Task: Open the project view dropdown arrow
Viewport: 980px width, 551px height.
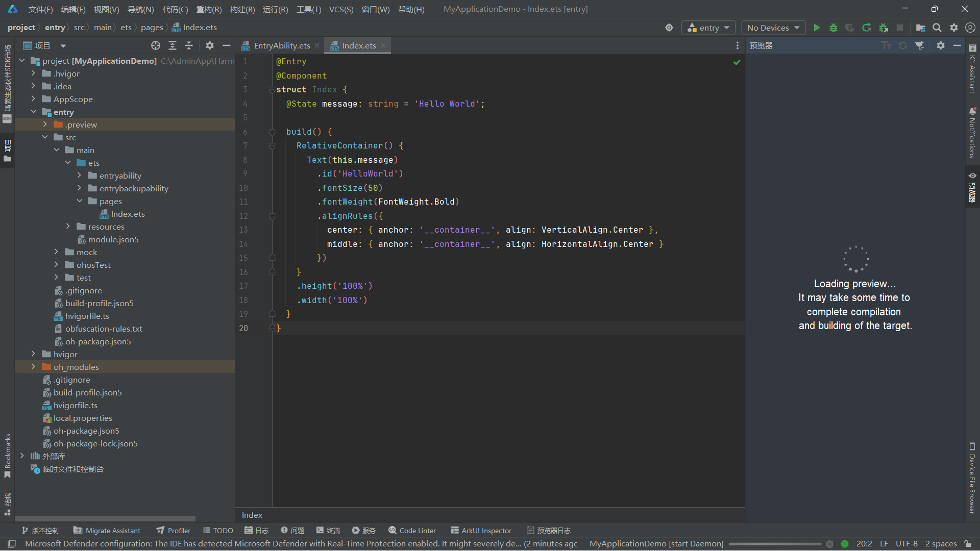Action: 63,46
